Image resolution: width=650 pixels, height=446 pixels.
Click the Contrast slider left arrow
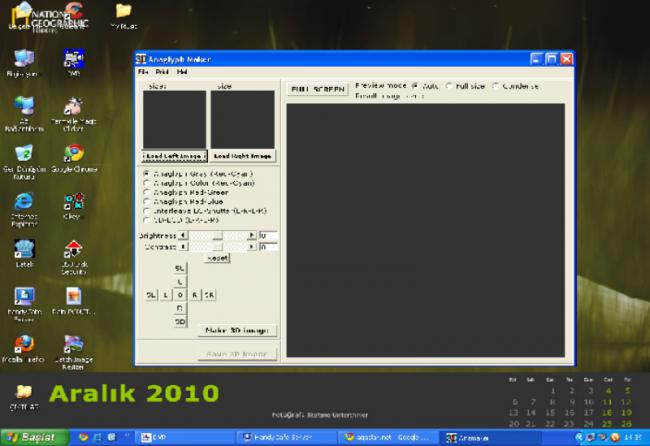pos(183,247)
